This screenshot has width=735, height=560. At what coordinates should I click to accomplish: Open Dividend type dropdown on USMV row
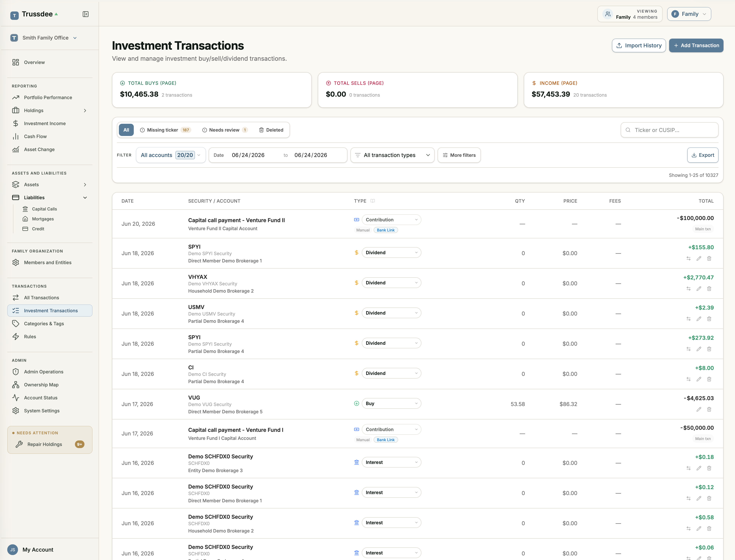click(x=391, y=313)
